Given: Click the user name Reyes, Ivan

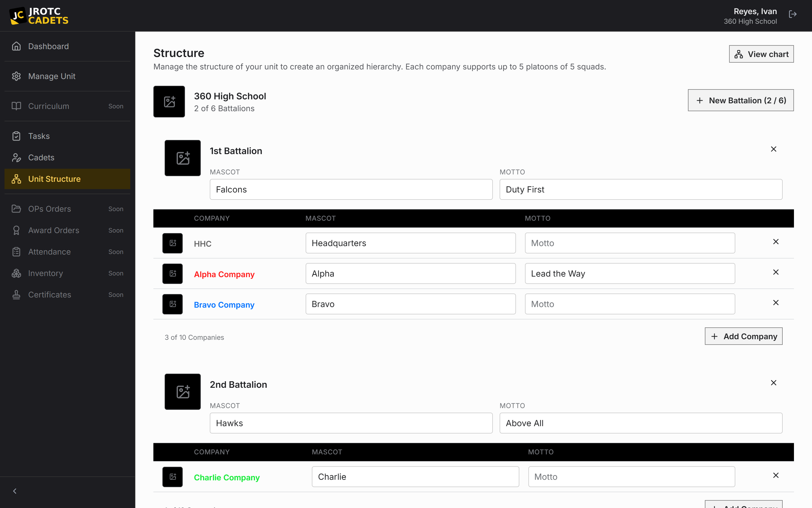Looking at the screenshot, I should pyautogui.click(x=755, y=11).
